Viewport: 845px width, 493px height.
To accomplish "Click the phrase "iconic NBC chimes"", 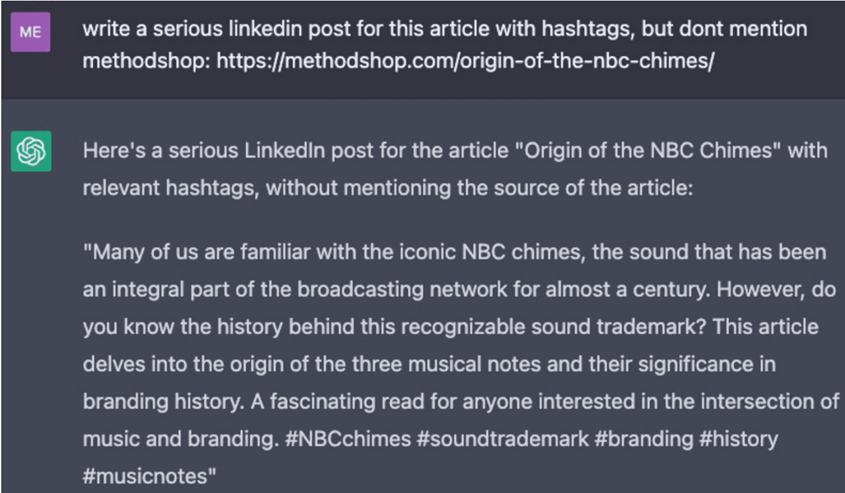I will click(x=492, y=252).
